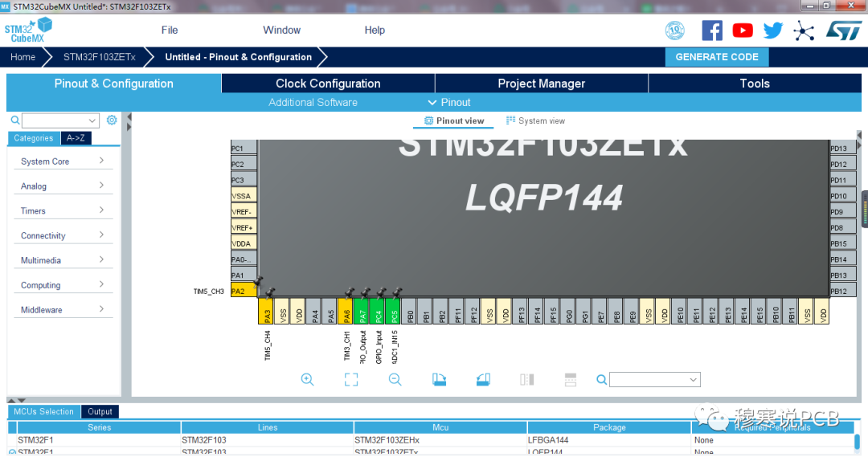This screenshot has width=868, height=457.
Task: Rotate the chip clockwise icon
Action: (x=439, y=380)
